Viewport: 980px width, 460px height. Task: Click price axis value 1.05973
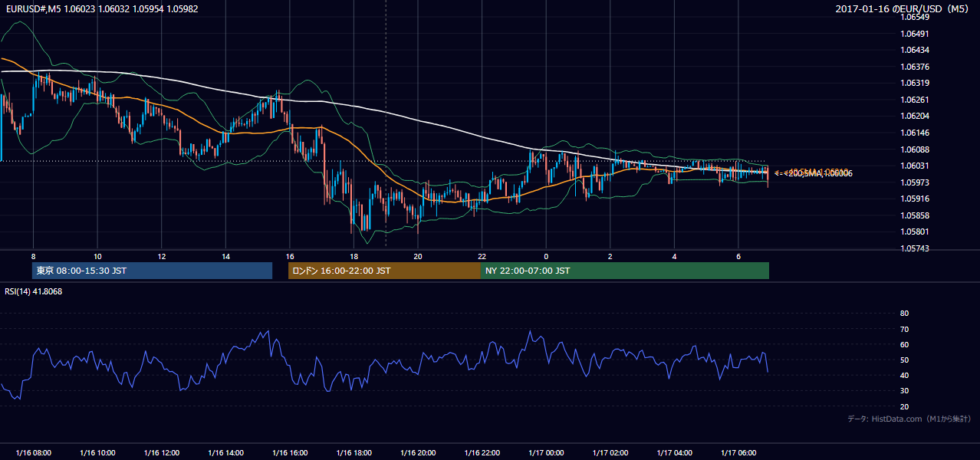(914, 182)
